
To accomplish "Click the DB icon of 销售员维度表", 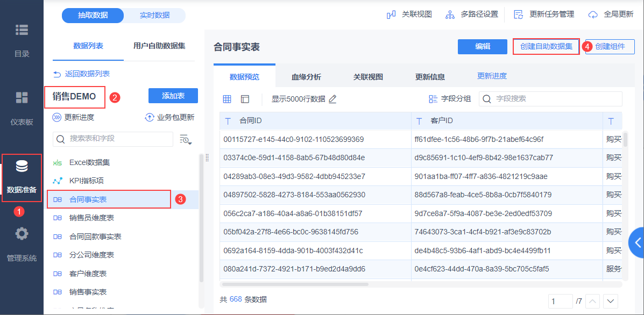I will tap(58, 218).
